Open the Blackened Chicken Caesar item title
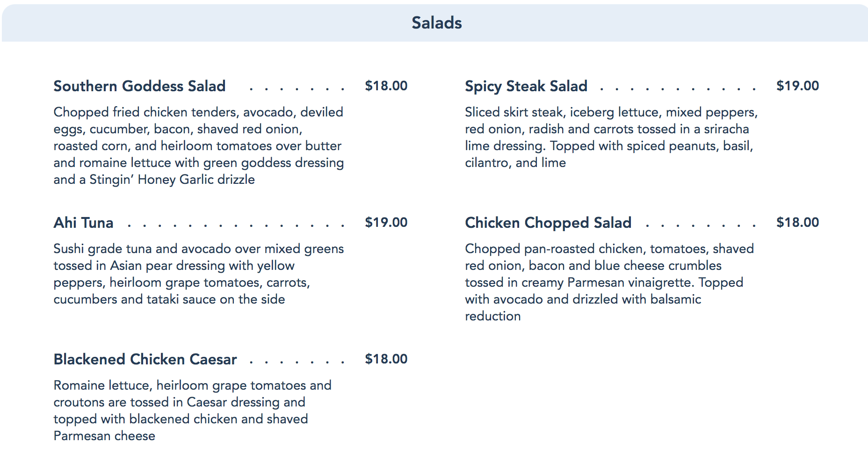 pyautogui.click(x=145, y=359)
